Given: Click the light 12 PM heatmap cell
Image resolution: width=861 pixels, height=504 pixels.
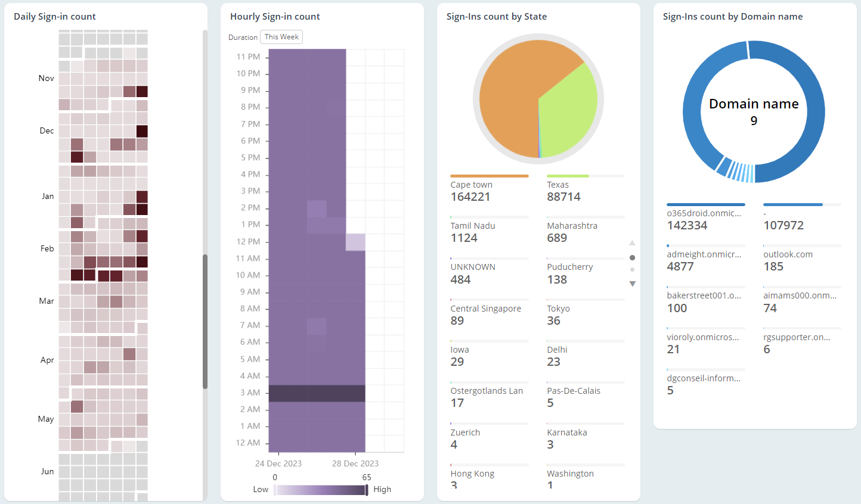Looking at the screenshot, I should click(x=355, y=242).
